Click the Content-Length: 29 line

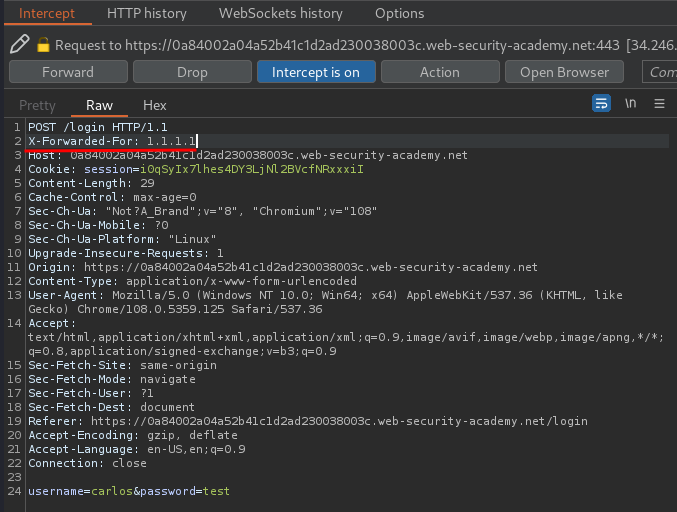(x=91, y=183)
